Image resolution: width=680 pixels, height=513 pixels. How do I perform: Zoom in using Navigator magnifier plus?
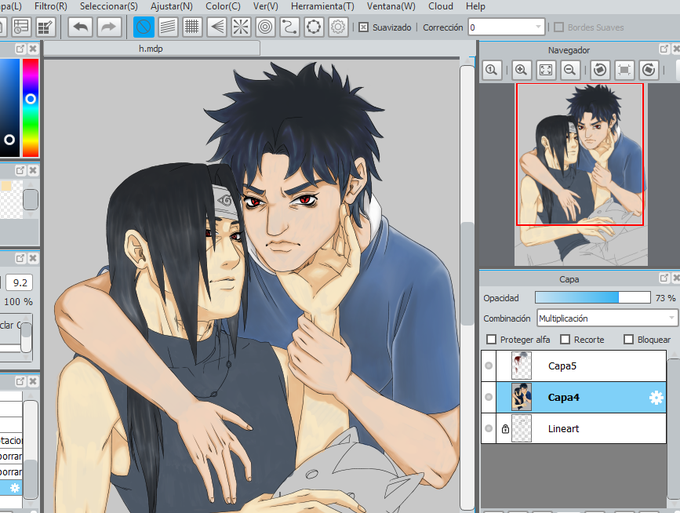pos(521,70)
